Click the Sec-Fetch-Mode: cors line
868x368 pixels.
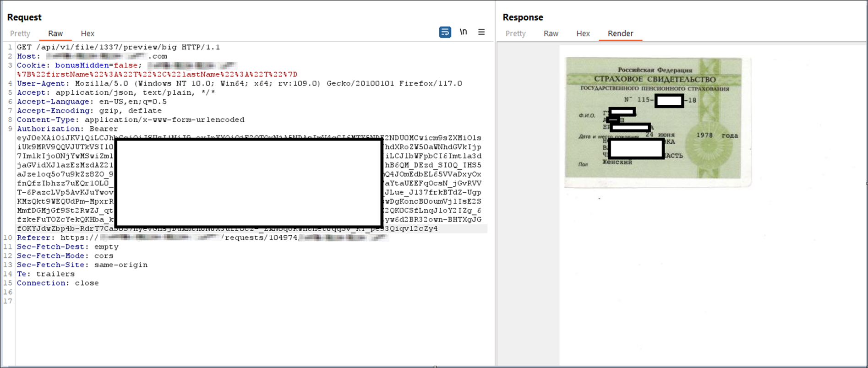pos(65,256)
